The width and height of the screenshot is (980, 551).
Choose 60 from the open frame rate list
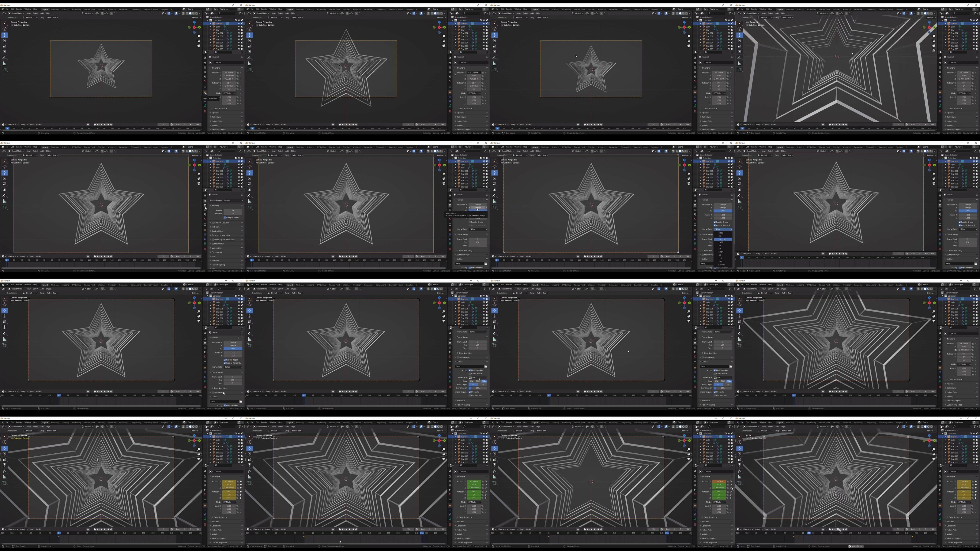(x=723, y=256)
